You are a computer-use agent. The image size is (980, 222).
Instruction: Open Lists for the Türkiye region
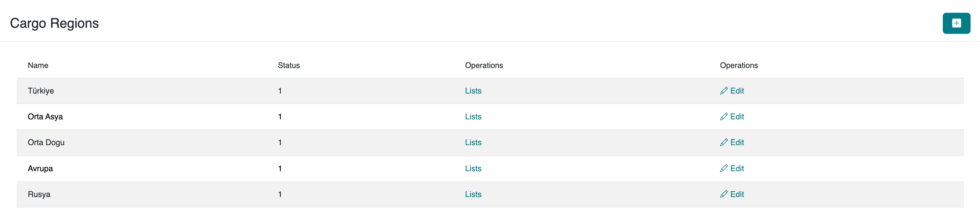click(473, 91)
